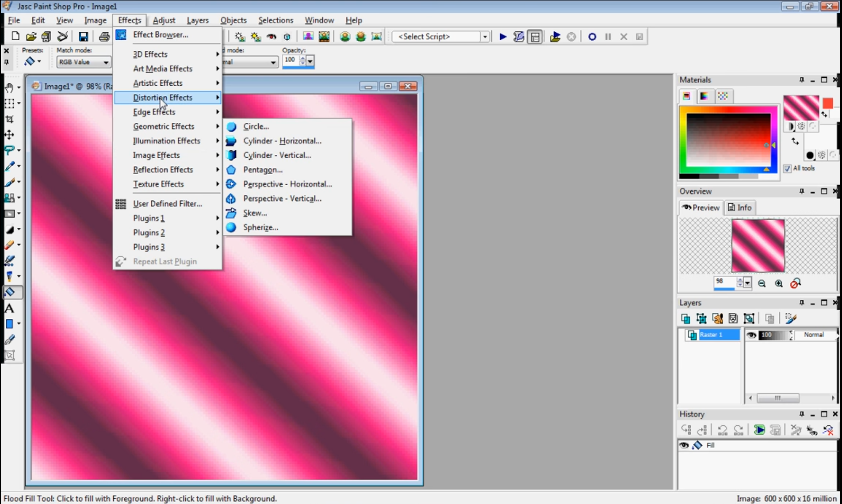Expand the Opacity value dropdown arrow
The height and width of the screenshot is (504, 842).
(310, 61)
